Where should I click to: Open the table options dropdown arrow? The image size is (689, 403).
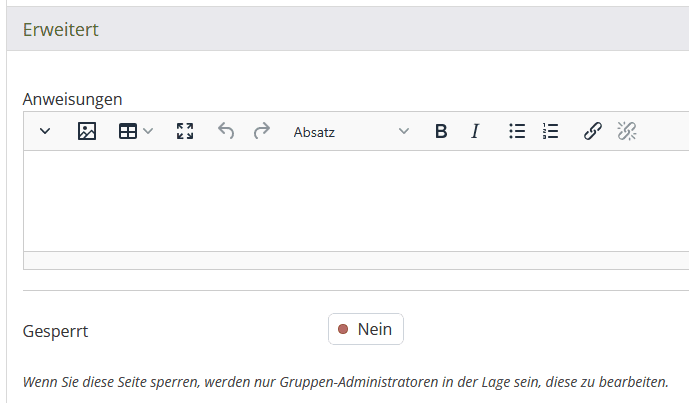[x=148, y=131]
